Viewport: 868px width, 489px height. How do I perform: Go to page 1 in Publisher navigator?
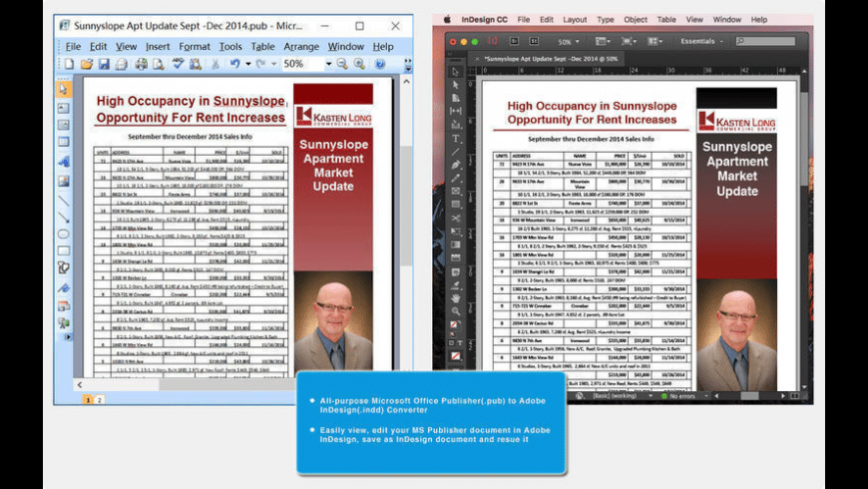(88, 399)
